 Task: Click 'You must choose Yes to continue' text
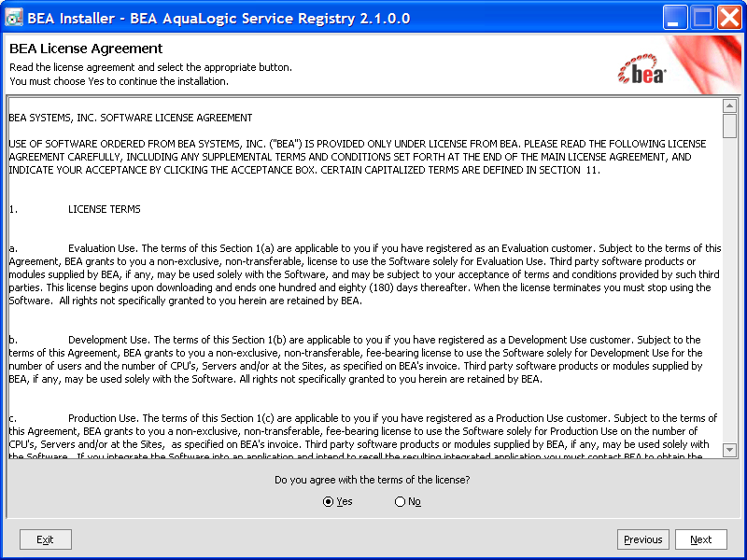120,81
